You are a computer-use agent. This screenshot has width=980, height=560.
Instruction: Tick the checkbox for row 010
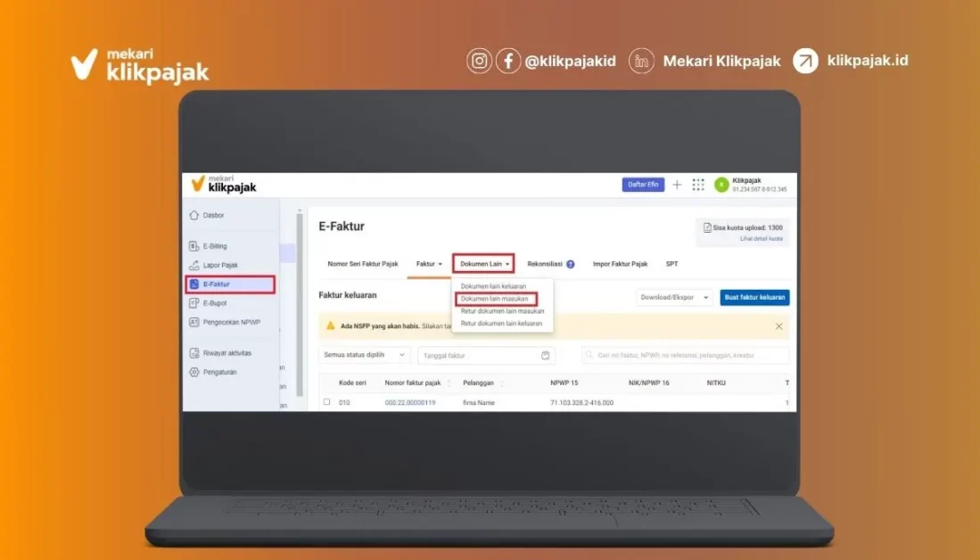coord(327,402)
